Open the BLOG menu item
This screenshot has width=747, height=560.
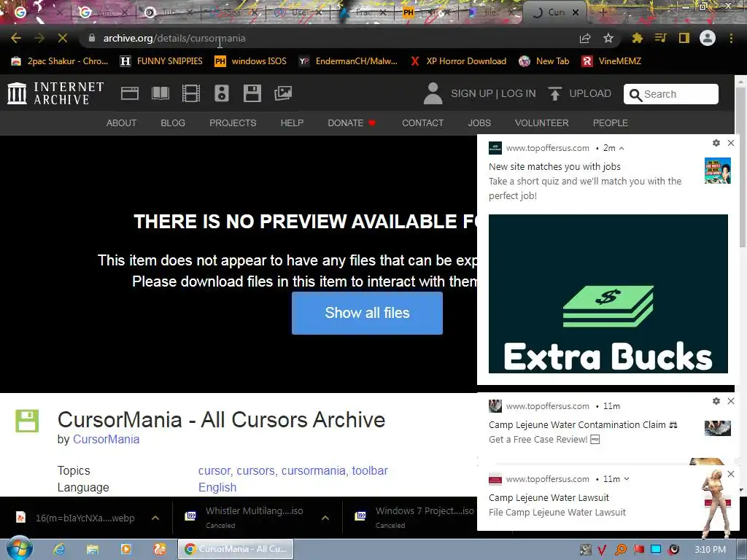(x=173, y=122)
